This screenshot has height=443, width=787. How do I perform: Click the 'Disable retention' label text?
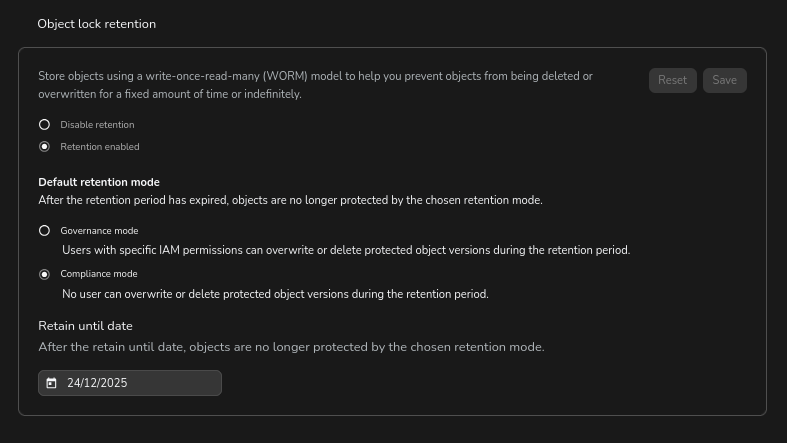pyautogui.click(x=97, y=125)
